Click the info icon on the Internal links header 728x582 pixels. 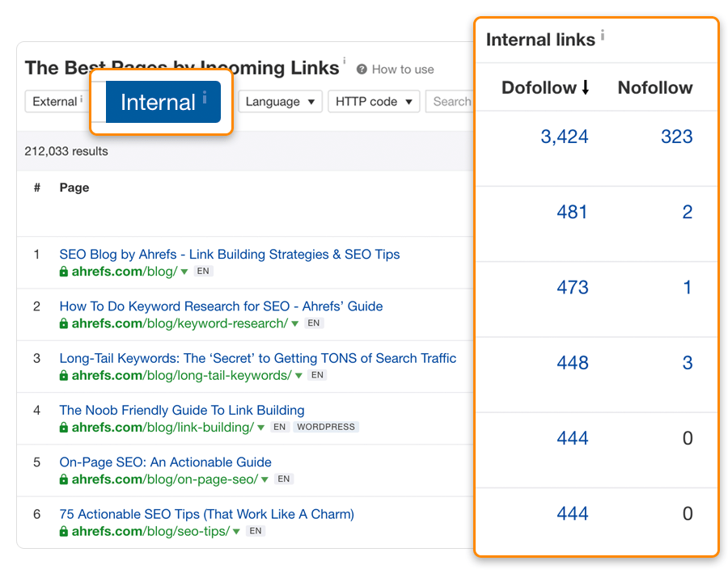(x=603, y=33)
